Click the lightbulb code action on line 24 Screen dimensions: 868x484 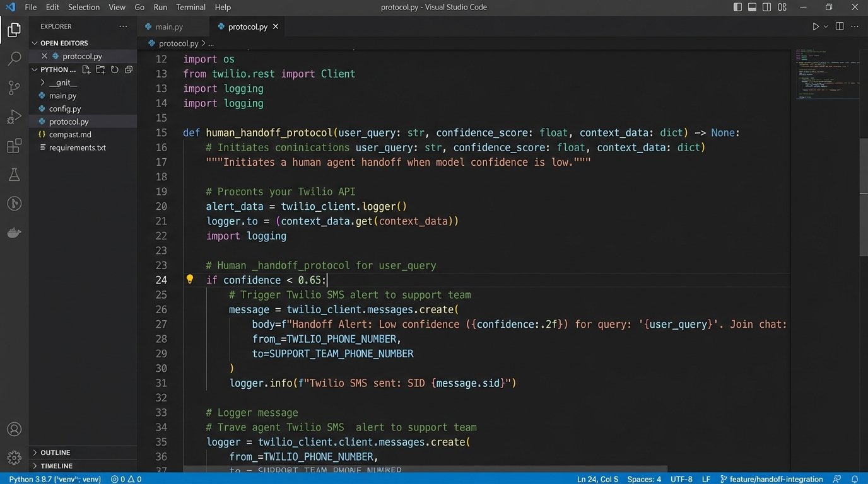click(189, 279)
